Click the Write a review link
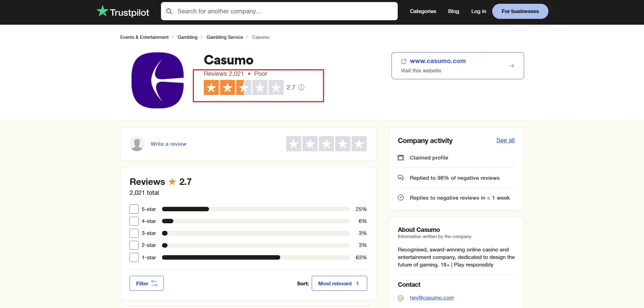 pyautogui.click(x=169, y=144)
